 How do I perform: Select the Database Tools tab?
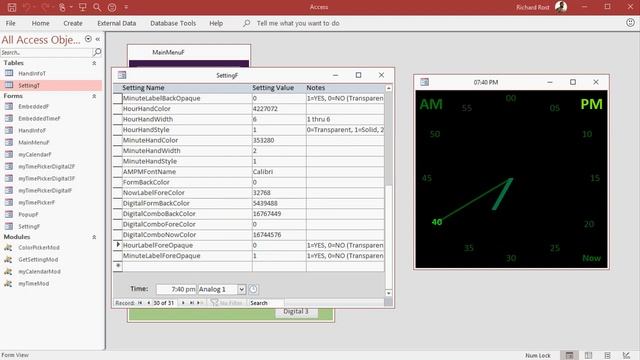tap(173, 23)
